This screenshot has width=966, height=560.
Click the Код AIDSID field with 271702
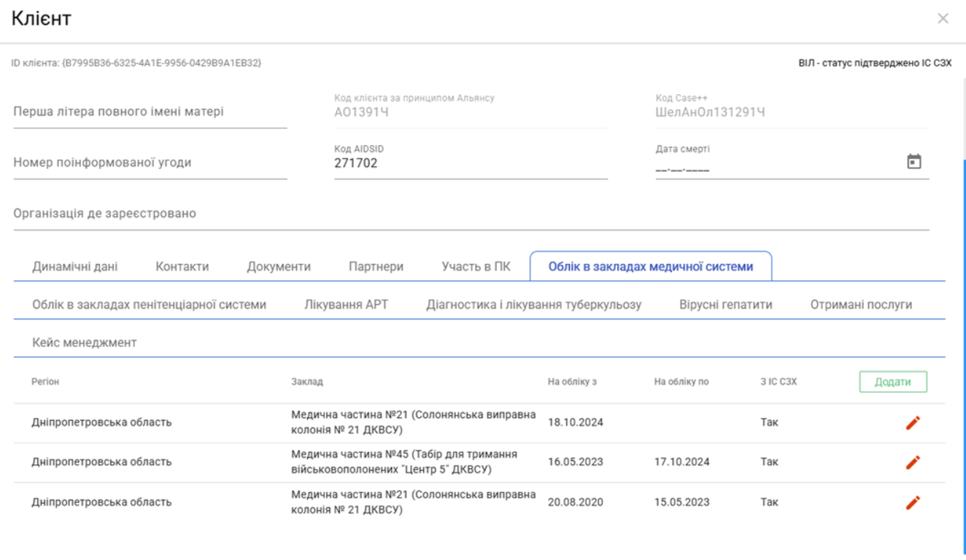(471, 163)
